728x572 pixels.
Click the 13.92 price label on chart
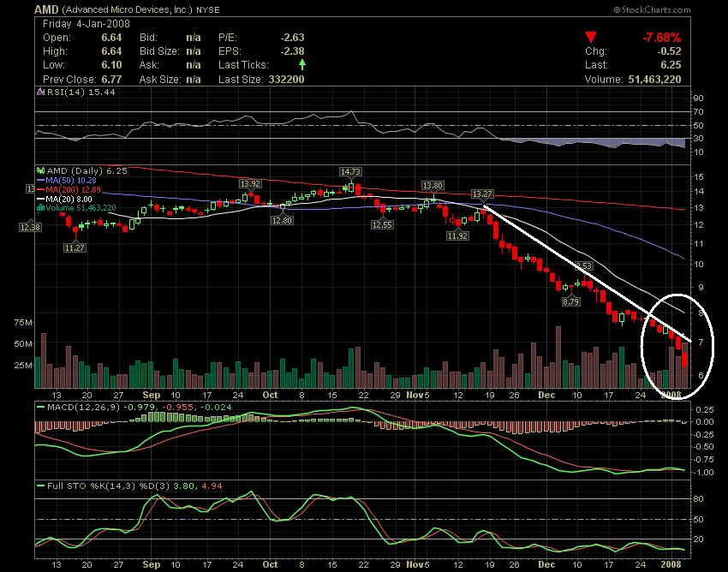(250, 184)
